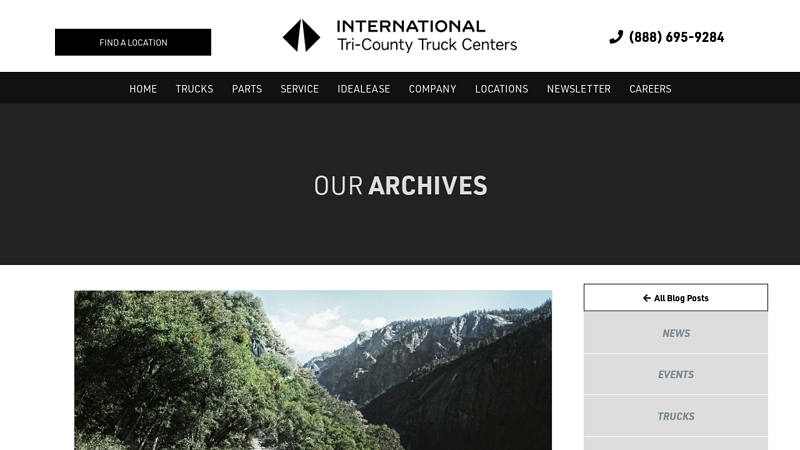Filter blog by News category
The width and height of the screenshot is (800, 450).
pyautogui.click(x=676, y=333)
